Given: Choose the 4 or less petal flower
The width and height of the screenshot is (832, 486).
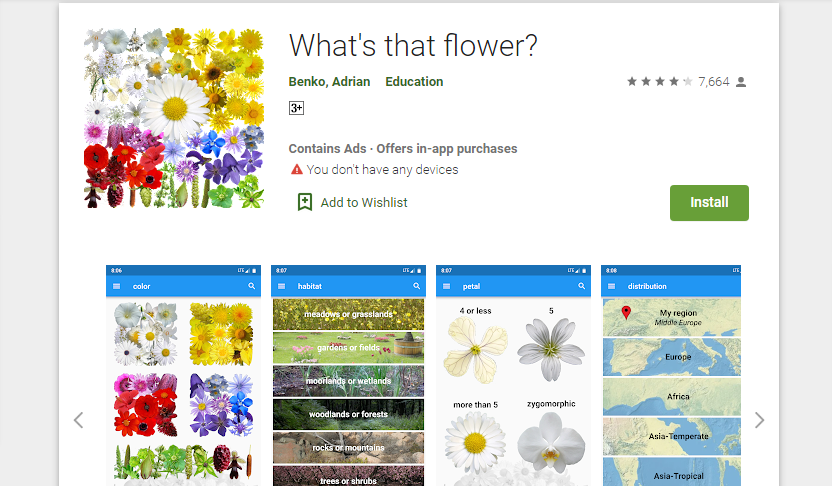Looking at the screenshot, I should tap(475, 349).
